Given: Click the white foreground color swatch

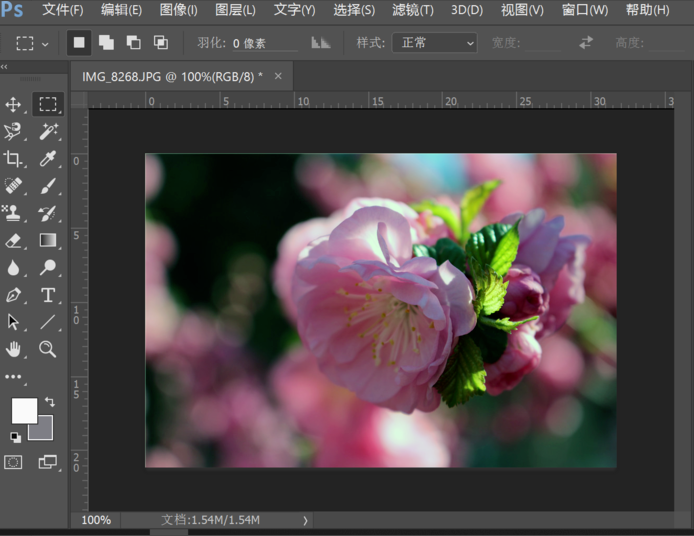Looking at the screenshot, I should point(23,410).
